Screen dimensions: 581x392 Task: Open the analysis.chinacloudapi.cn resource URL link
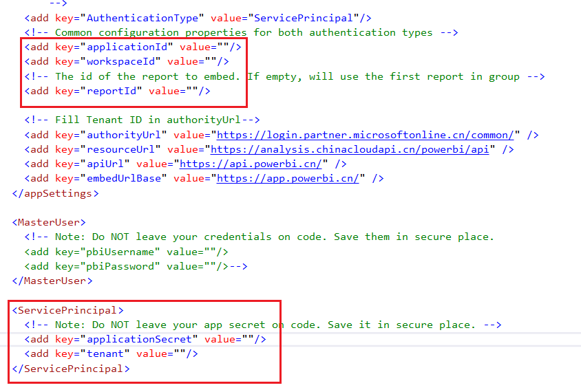(349, 149)
